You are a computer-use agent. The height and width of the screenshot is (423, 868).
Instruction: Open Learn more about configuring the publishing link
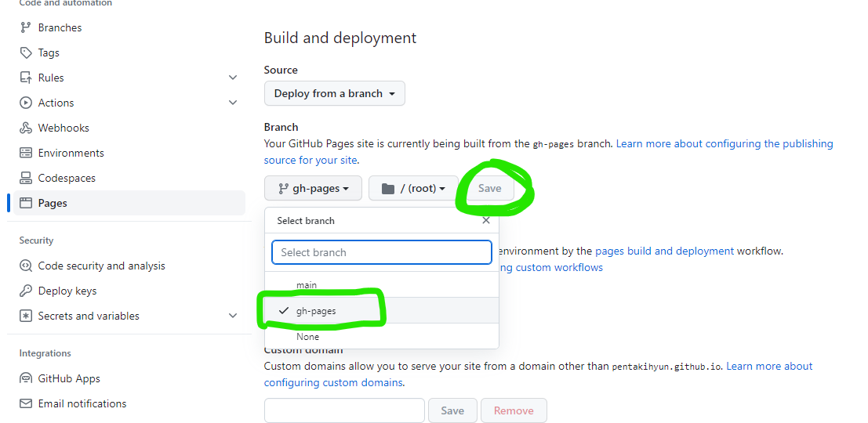tap(724, 144)
